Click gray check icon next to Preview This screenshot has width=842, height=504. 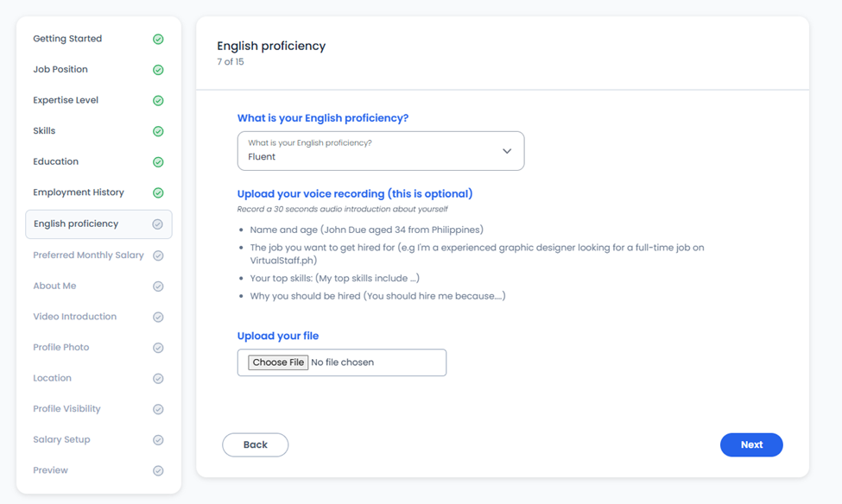pyautogui.click(x=158, y=470)
